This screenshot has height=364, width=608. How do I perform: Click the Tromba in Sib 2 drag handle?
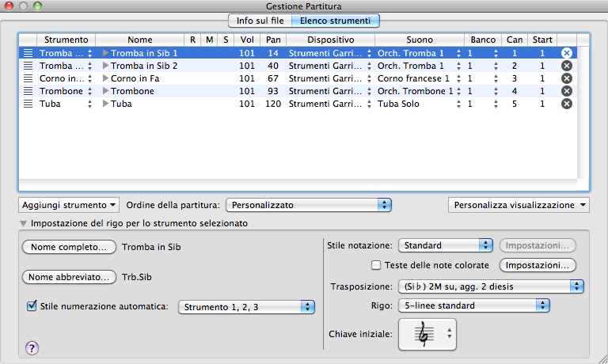click(28, 66)
